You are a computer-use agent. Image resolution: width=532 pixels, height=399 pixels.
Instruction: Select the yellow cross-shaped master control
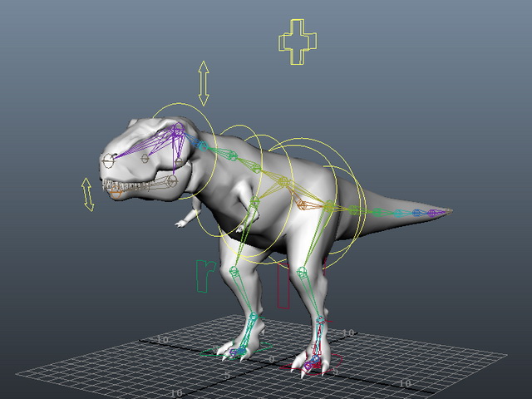click(298, 42)
